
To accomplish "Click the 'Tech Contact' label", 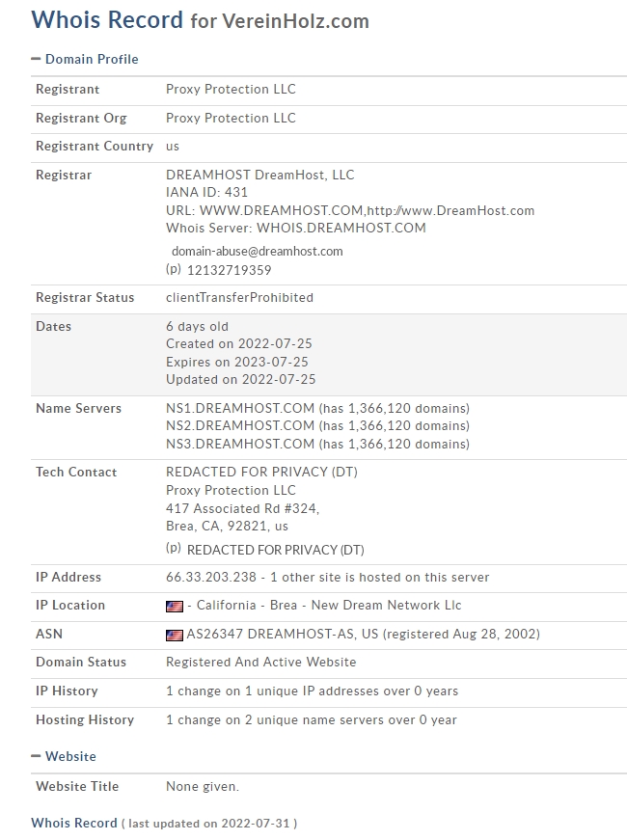I will 76,472.
